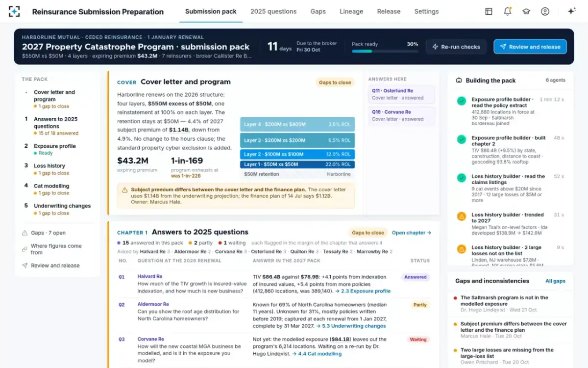The height and width of the screenshot is (368, 588).
Task: Click Corvane Re in Q3 row
Action: pos(150,339)
